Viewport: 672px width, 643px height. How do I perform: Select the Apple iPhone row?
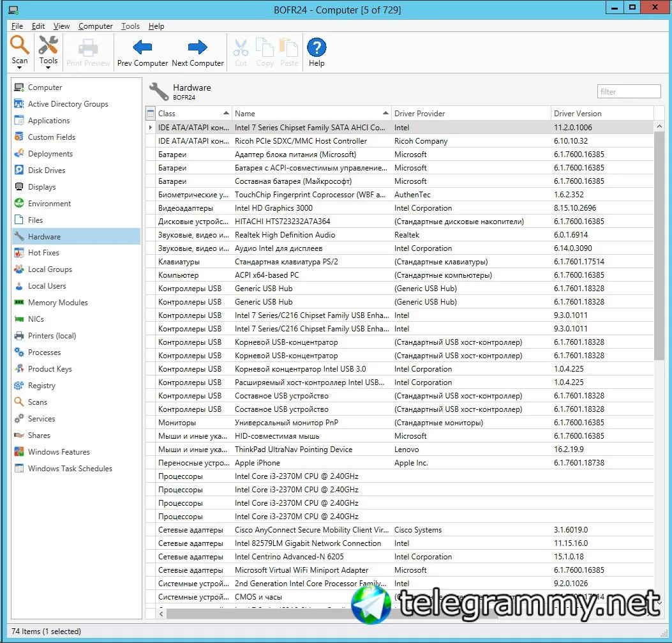399,463
